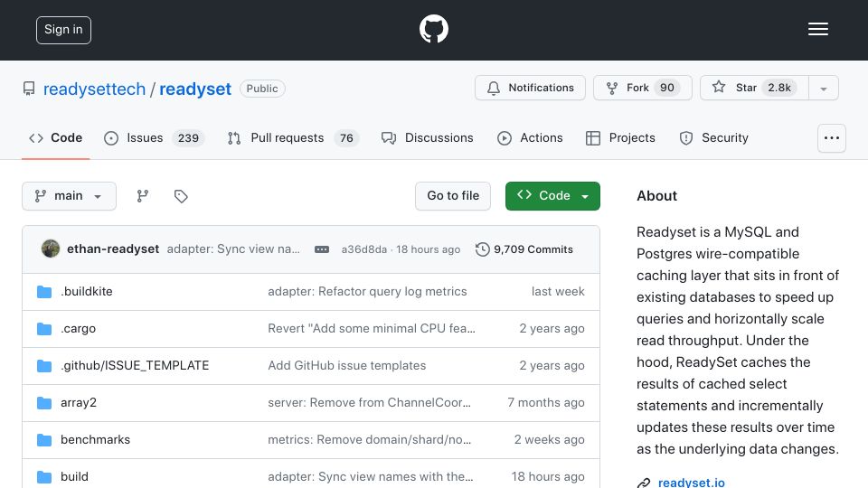Open commit 'adapter: Sync view names with the...'
Viewport: 868px width, 488px height.
click(x=371, y=476)
